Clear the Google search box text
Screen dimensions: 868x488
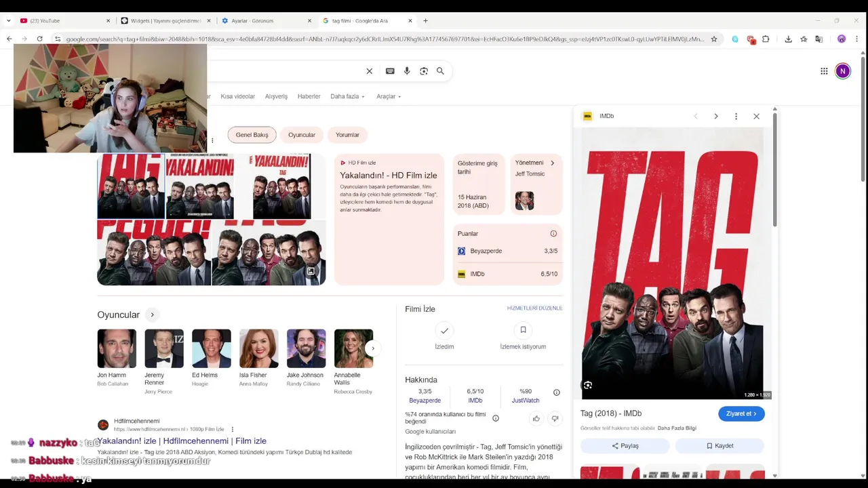click(370, 71)
